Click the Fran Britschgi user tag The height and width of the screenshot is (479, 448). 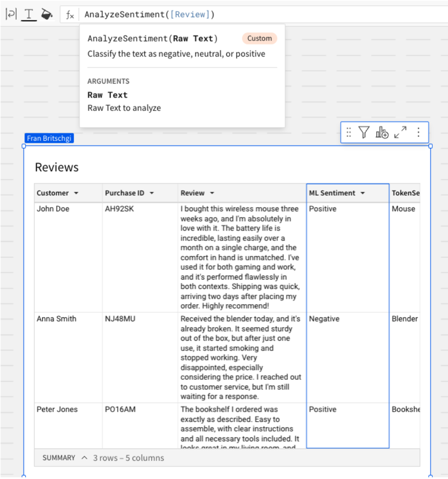coord(49,138)
